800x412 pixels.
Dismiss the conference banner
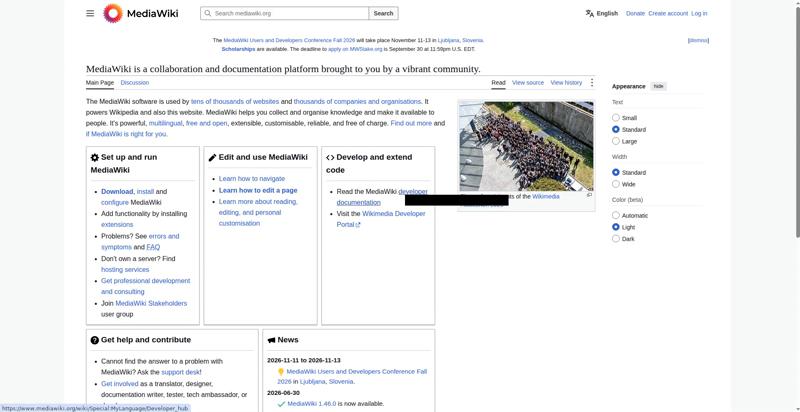click(x=698, y=40)
